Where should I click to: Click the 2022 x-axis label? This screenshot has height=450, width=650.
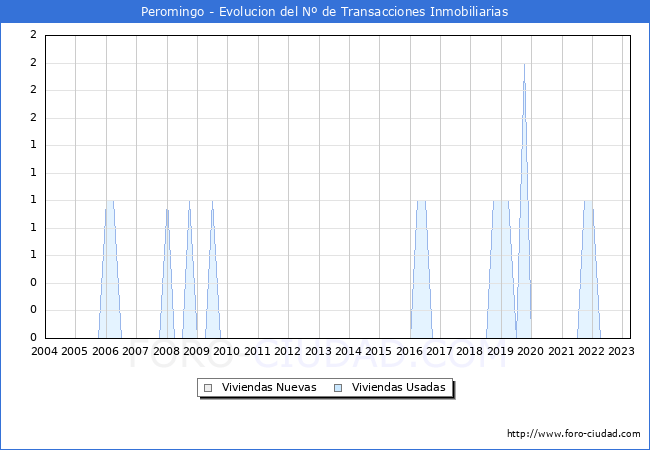[592, 351]
